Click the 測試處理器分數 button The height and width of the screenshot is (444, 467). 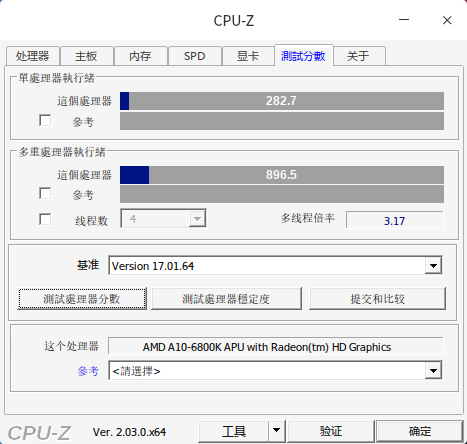[82, 299]
